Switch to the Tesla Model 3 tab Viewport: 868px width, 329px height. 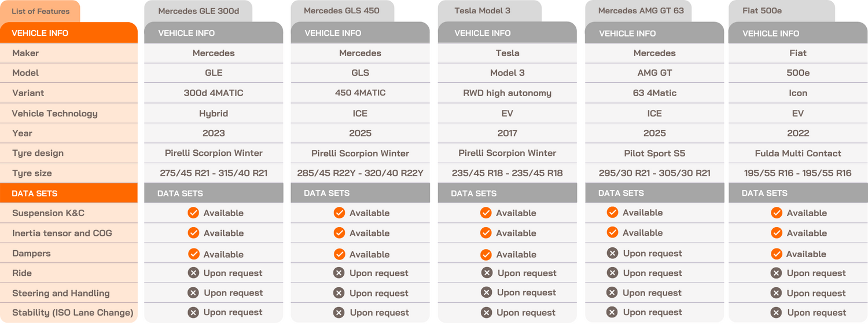[483, 11]
